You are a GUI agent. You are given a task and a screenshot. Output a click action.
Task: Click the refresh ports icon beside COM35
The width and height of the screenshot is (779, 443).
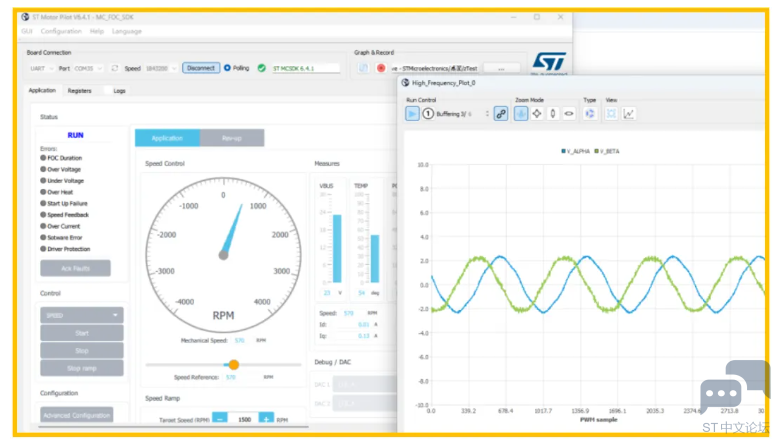point(115,68)
